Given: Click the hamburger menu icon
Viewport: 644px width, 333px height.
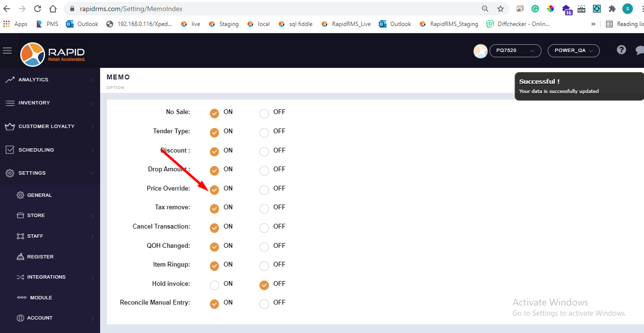Looking at the screenshot, I should coord(7,50).
